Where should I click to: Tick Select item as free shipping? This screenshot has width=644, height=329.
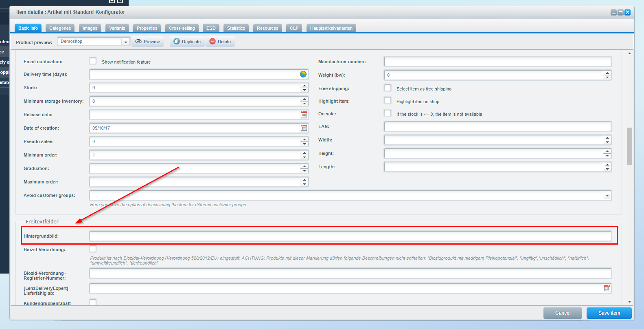(x=388, y=88)
